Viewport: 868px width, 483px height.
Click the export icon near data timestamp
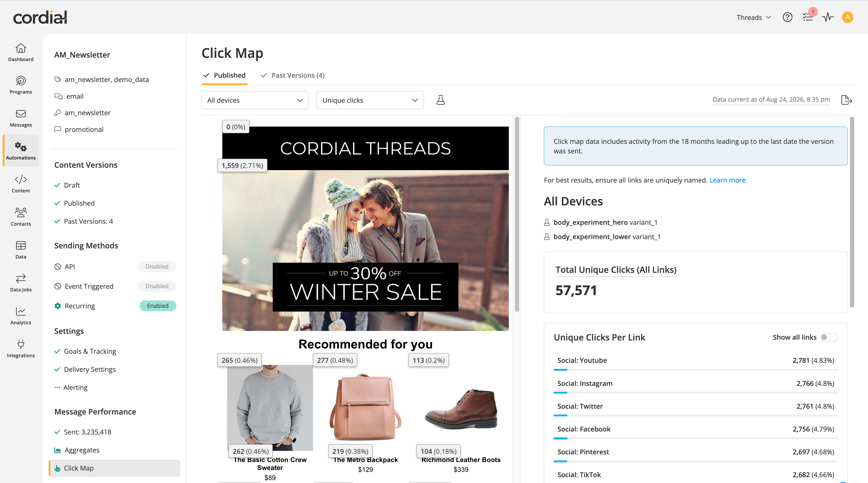(847, 100)
